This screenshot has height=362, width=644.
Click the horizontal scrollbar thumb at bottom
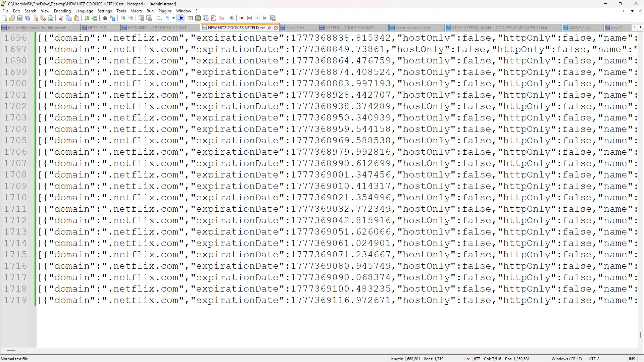(11, 351)
